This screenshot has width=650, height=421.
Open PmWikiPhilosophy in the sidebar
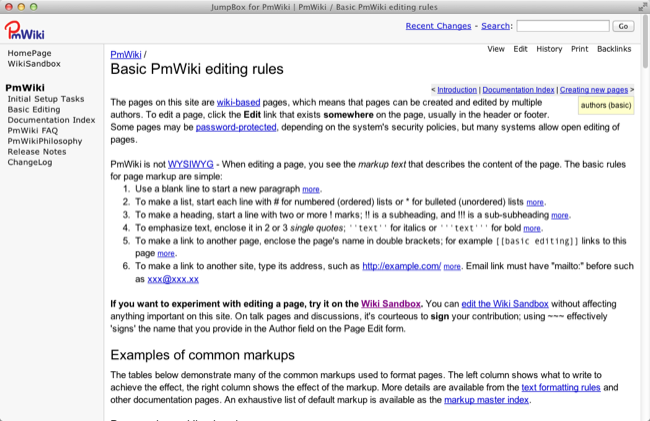coord(45,141)
